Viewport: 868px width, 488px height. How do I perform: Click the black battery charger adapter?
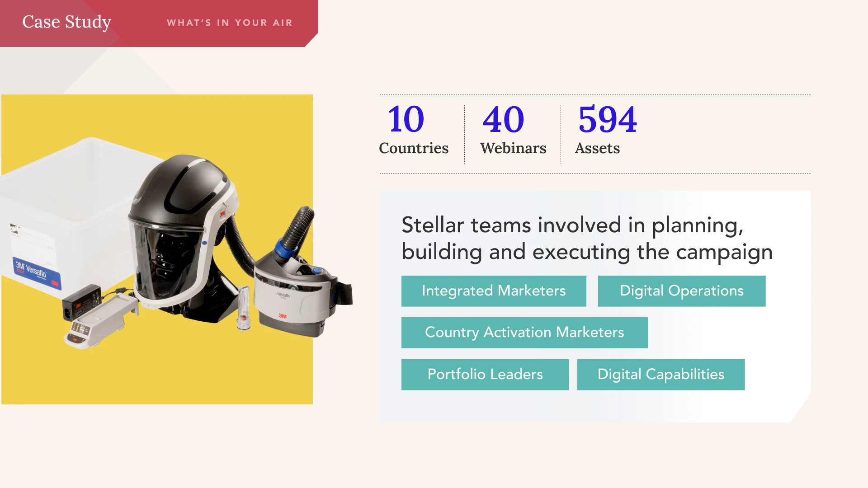click(x=81, y=300)
